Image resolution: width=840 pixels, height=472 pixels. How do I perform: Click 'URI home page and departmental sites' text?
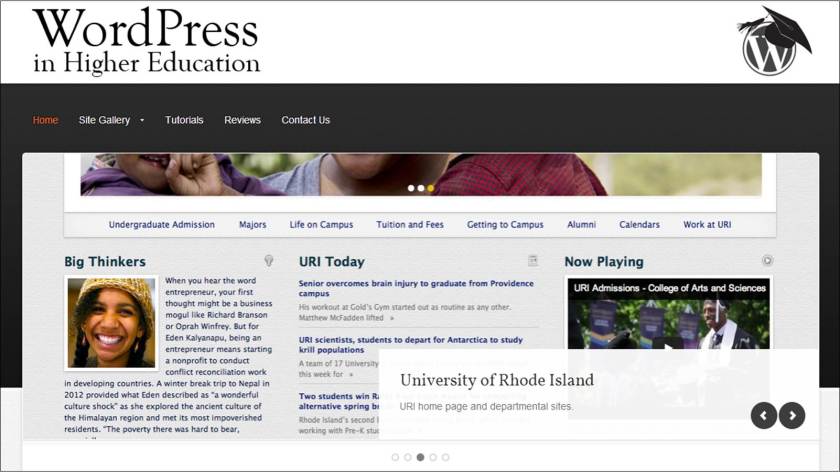coord(486,407)
